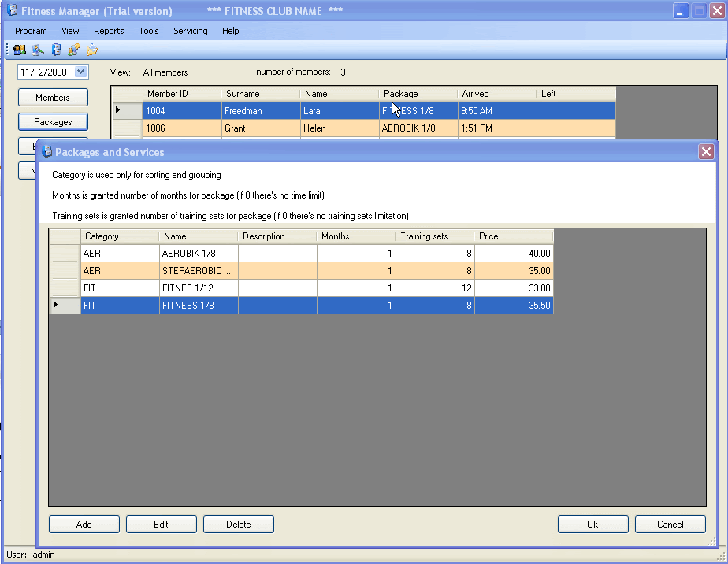Click the Edit button in the dialog
Image resolution: width=728 pixels, height=564 pixels.
click(x=161, y=525)
